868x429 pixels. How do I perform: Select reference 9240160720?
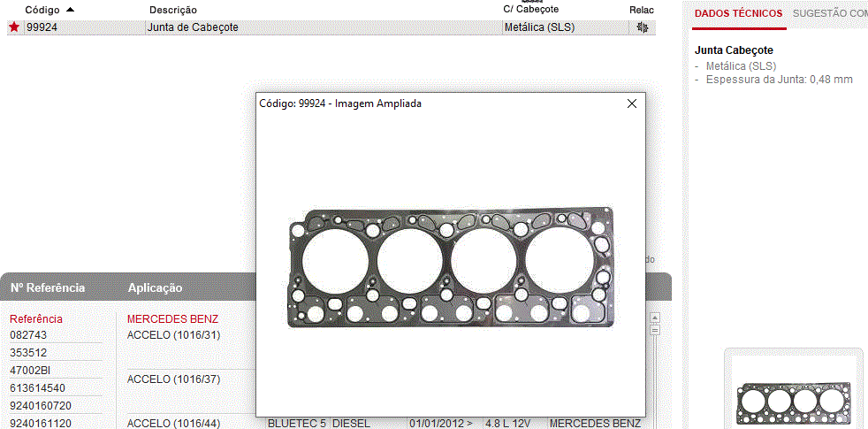click(40, 406)
